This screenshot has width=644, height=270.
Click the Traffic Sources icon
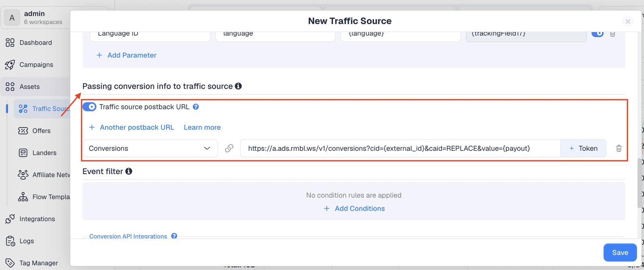[23, 109]
